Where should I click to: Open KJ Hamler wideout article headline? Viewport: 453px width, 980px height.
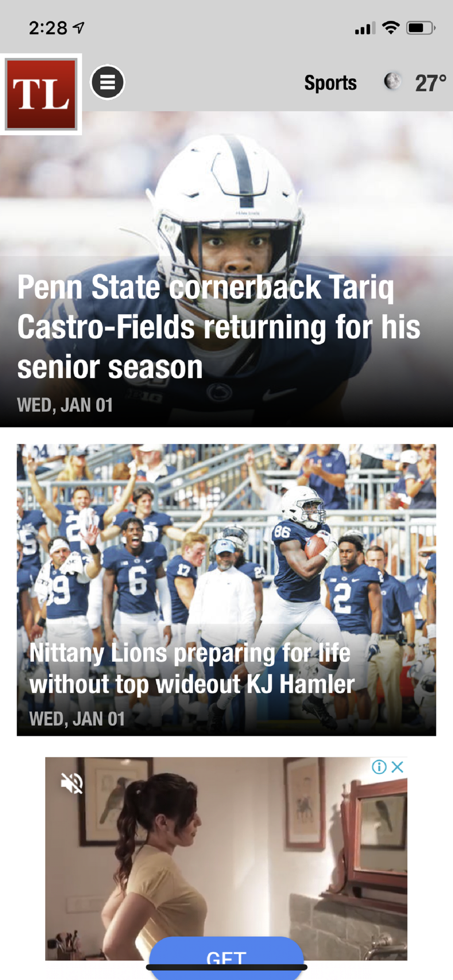tap(192, 668)
